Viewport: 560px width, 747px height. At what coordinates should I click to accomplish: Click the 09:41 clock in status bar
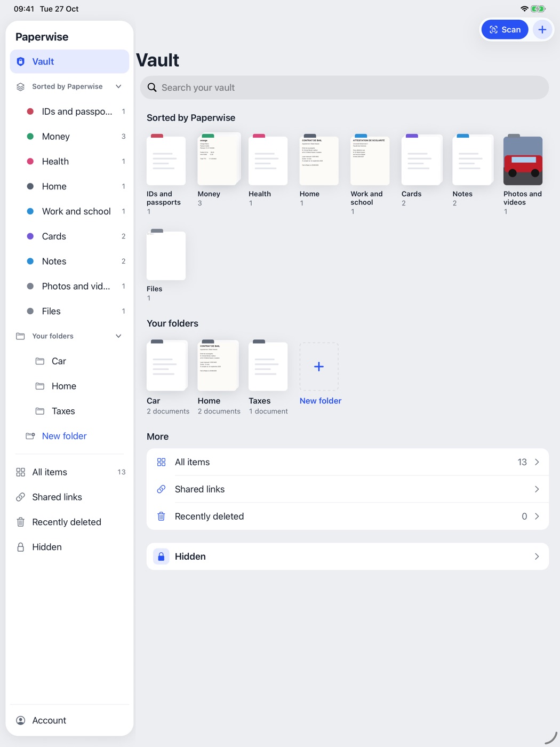[x=24, y=9]
